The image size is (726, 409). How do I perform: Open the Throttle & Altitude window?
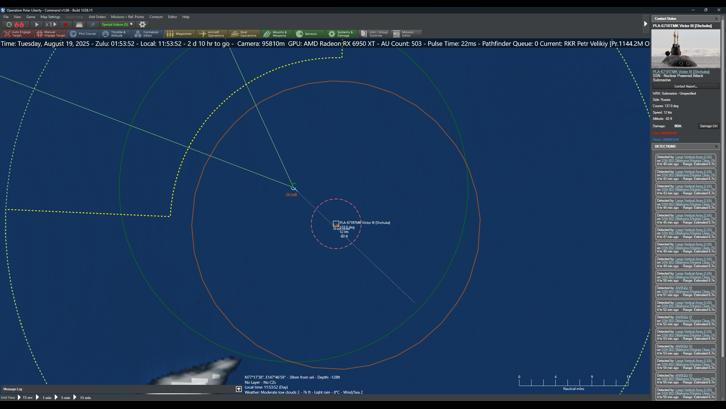coord(115,34)
